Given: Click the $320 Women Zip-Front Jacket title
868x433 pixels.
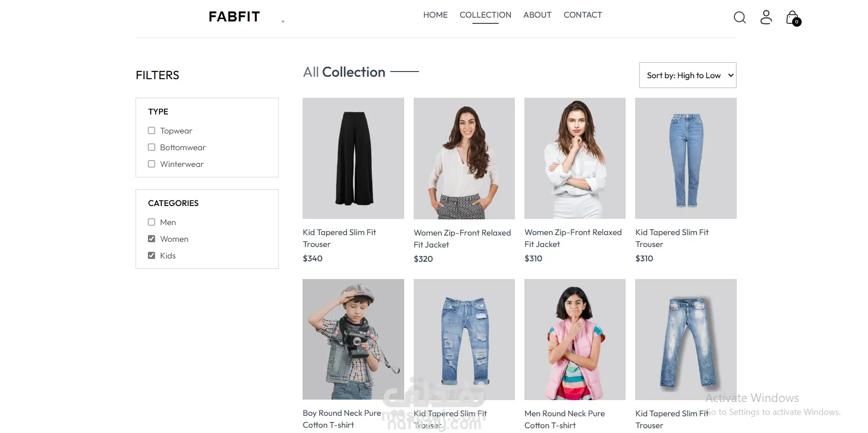Looking at the screenshot, I should tap(462, 238).
